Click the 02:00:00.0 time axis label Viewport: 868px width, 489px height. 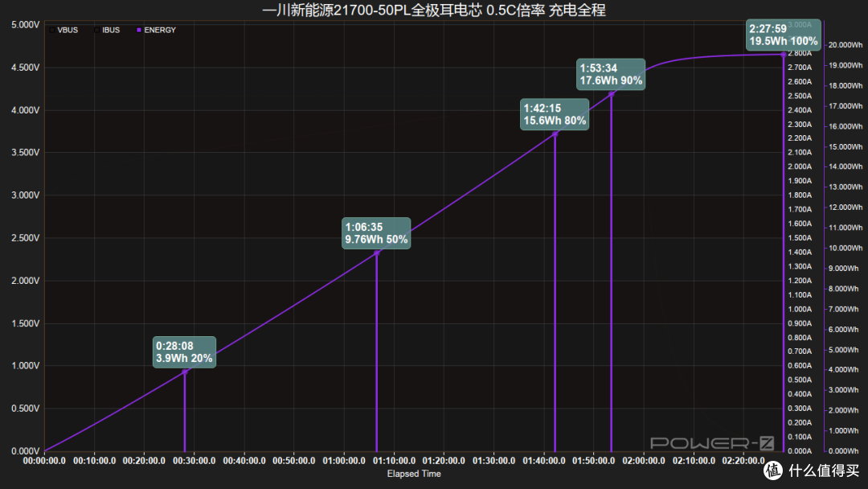644,461
